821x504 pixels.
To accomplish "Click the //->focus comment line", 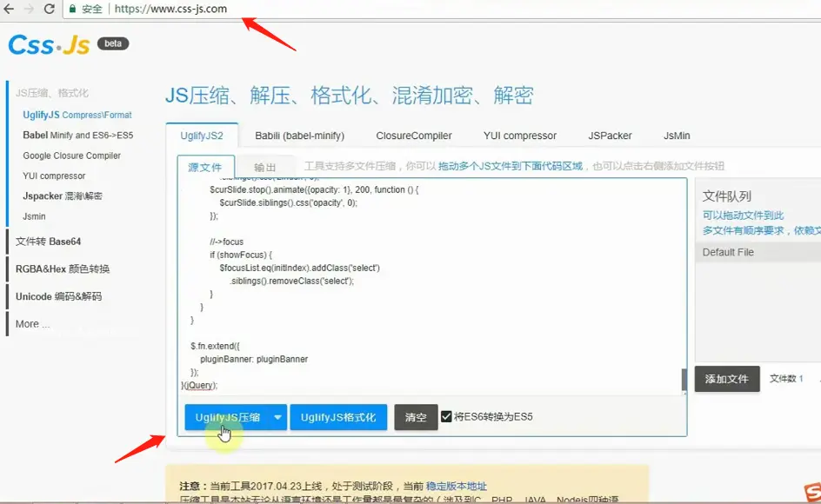I will pyautogui.click(x=226, y=242).
